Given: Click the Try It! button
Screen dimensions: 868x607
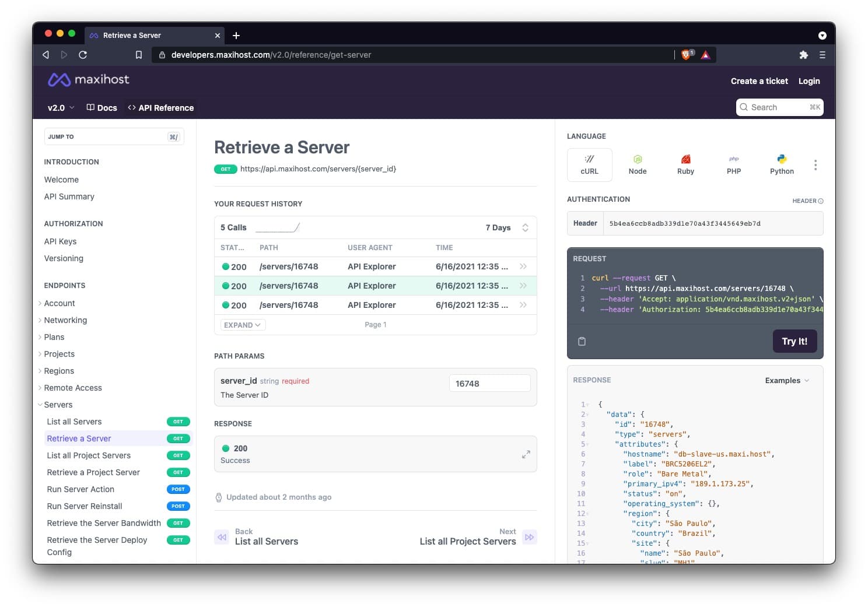Looking at the screenshot, I should point(794,341).
